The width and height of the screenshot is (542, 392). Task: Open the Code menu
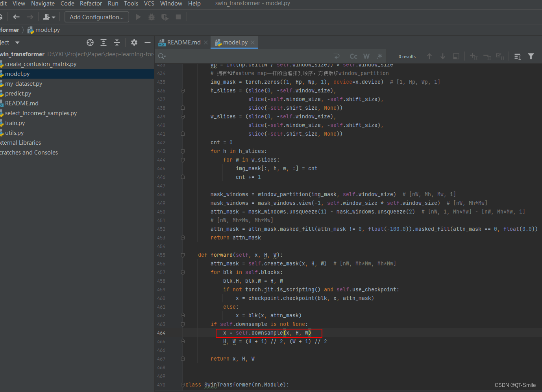click(x=67, y=4)
